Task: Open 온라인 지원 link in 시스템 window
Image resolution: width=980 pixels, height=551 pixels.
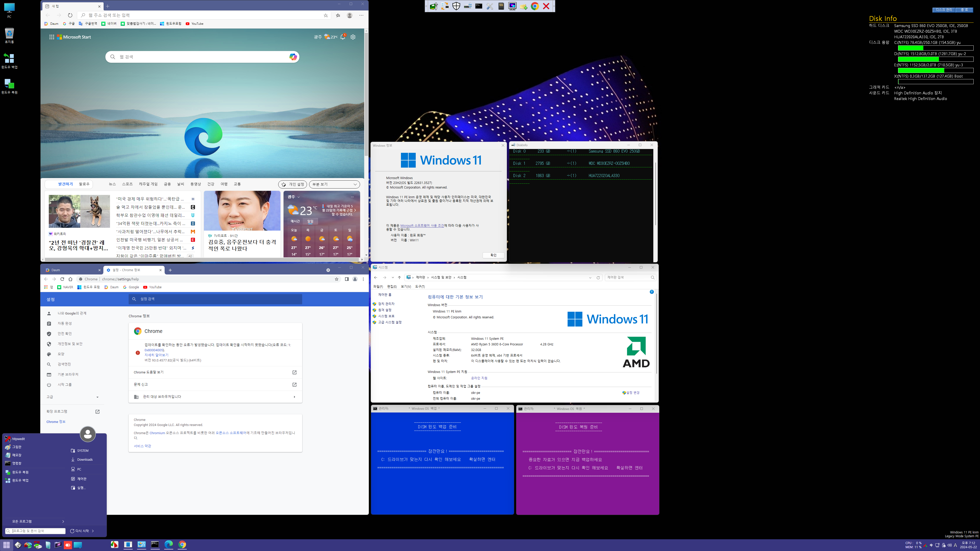Action: [479, 378]
